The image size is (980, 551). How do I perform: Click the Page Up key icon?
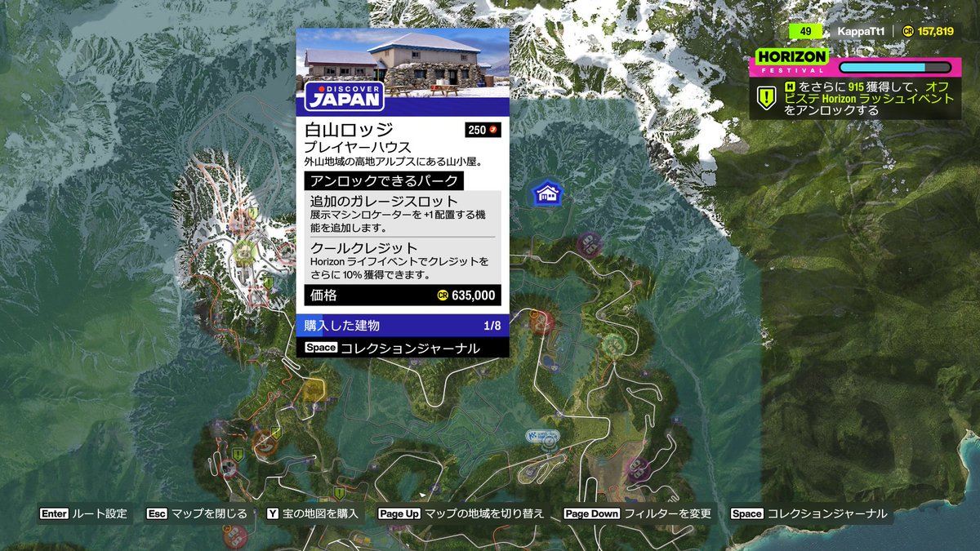(x=399, y=514)
